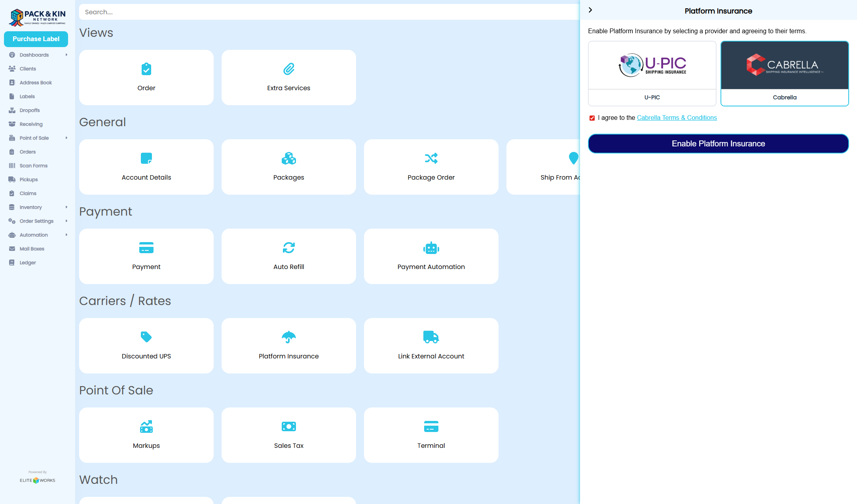Click the Elite Works logo in sidebar
This screenshot has height=504, width=857.
click(38, 480)
